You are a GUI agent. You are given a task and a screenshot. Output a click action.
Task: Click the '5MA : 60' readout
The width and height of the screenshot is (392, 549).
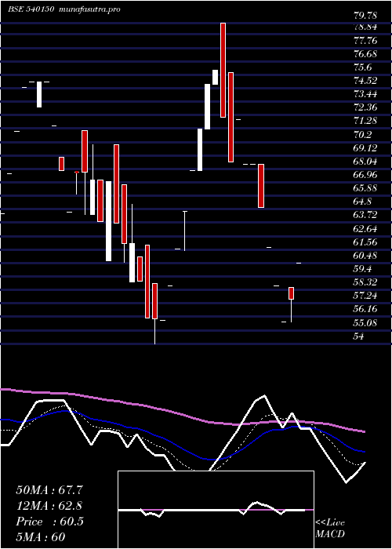(41, 537)
